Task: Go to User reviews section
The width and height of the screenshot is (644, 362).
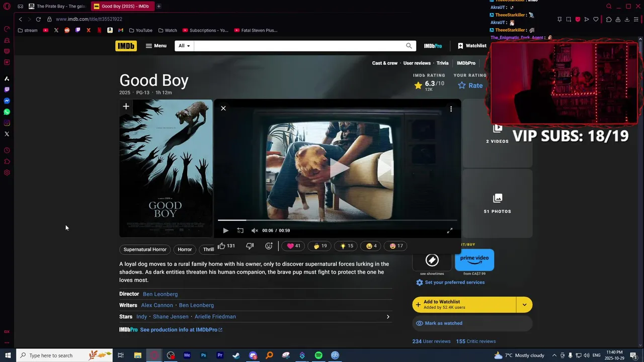Action: [417, 63]
